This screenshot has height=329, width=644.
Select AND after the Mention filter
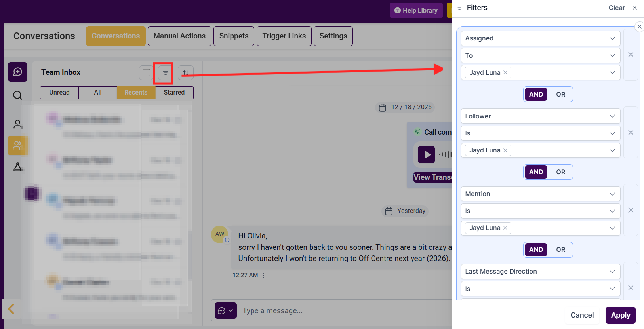536,249
